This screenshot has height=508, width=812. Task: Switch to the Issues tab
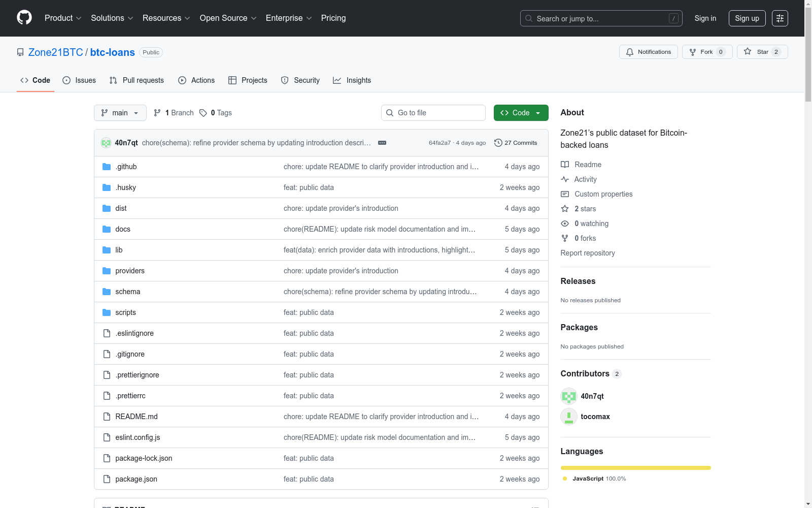[79, 80]
